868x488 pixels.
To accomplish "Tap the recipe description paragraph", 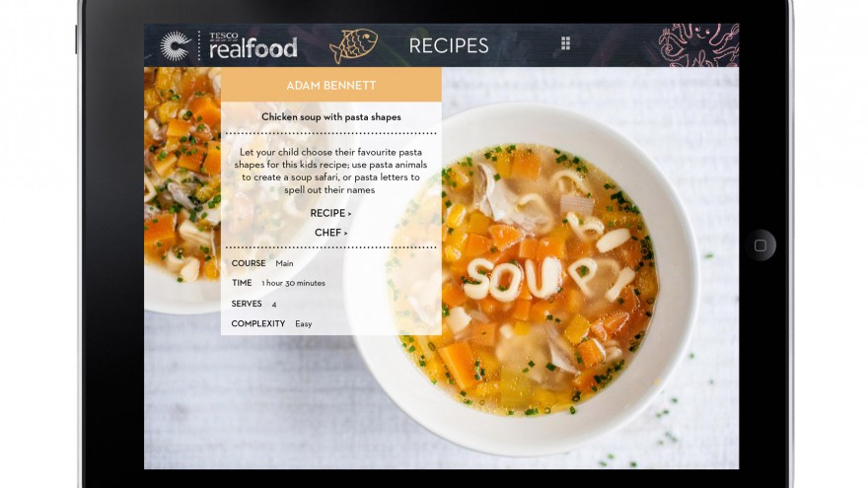I will (330, 171).
